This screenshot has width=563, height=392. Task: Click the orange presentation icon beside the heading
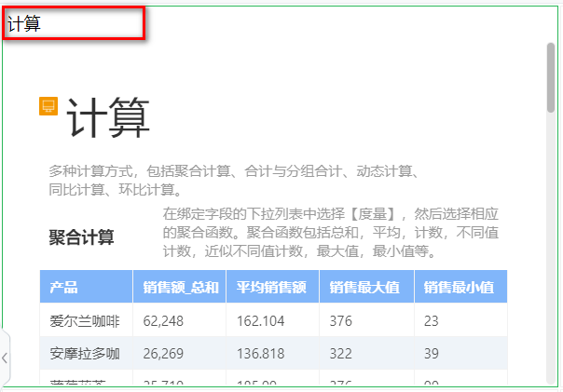point(48,106)
